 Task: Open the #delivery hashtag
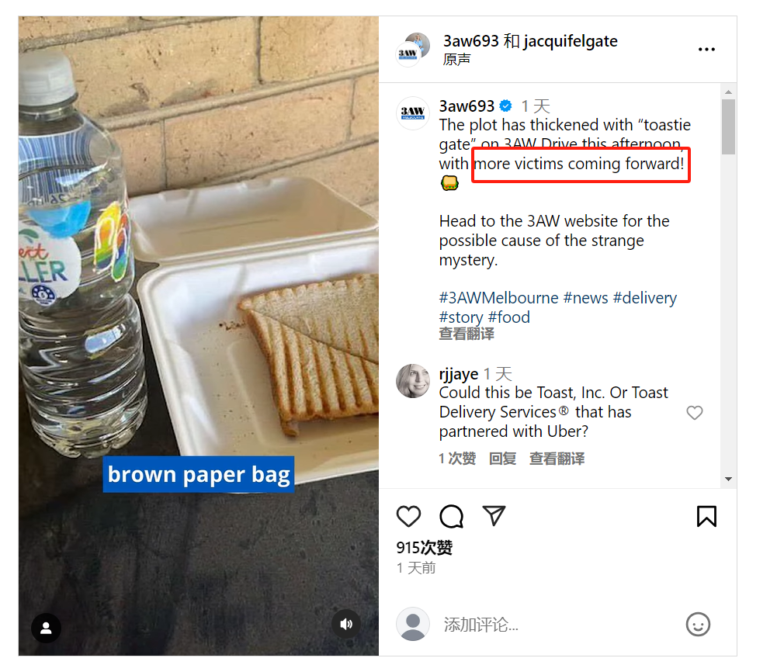(644, 297)
